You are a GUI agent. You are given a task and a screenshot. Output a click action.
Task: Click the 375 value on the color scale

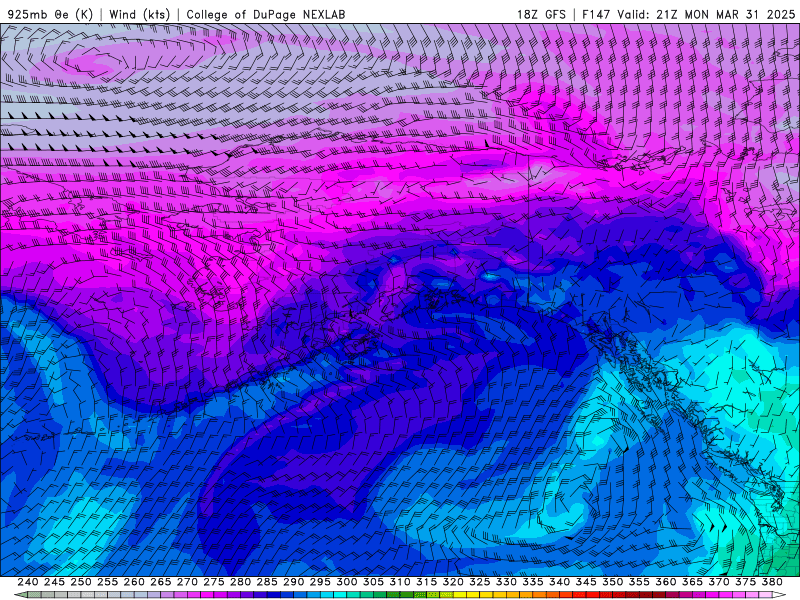tap(745, 582)
